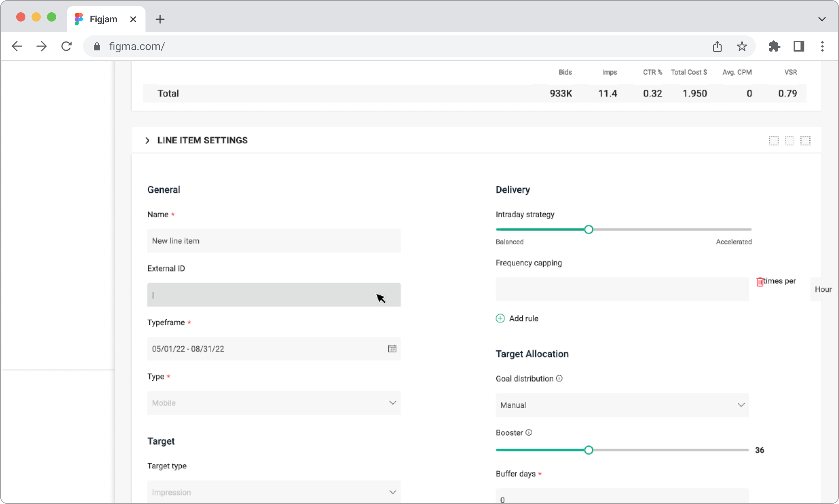Open the browser three-dot menu
839x504 pixels.
(x=822, y=47)
